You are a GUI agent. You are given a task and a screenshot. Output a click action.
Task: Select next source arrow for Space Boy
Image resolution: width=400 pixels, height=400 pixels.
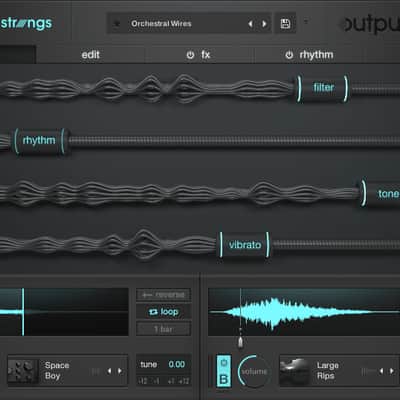coord(120,371)
